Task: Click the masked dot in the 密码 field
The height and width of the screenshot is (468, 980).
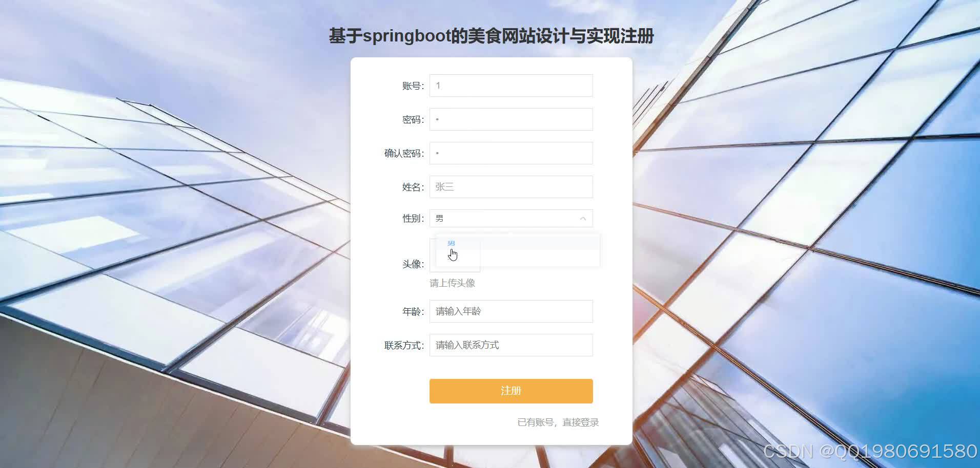Action: (439, 119)
